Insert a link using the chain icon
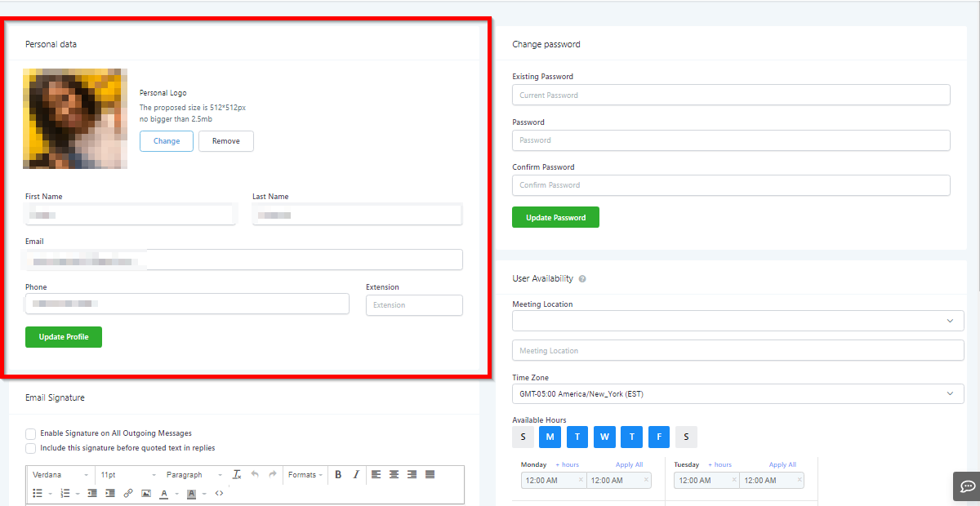Viewport: 980px width, 506px height. (x=128, y=493)
